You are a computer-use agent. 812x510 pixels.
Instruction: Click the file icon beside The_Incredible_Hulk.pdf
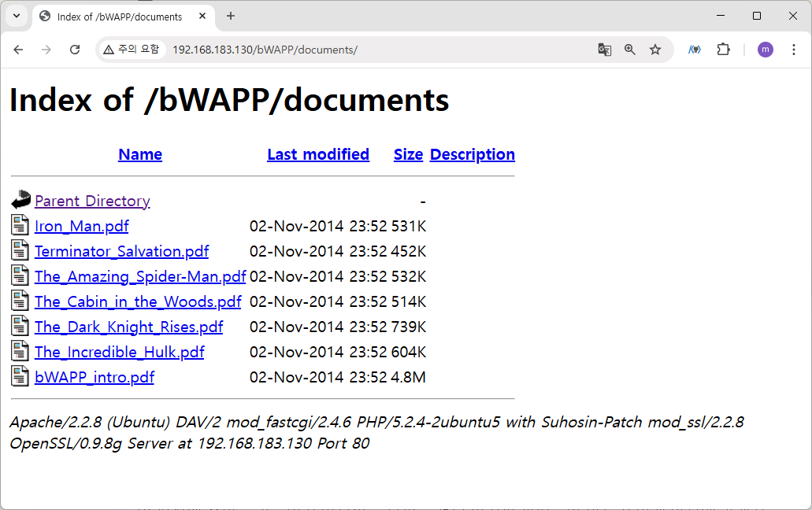click(x=20, y=351)
